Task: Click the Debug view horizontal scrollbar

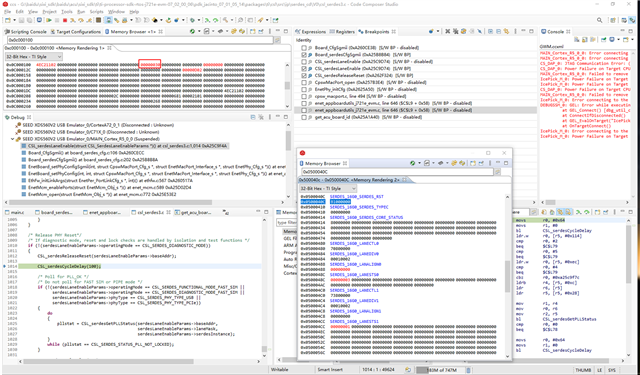Action: point(111,202)
